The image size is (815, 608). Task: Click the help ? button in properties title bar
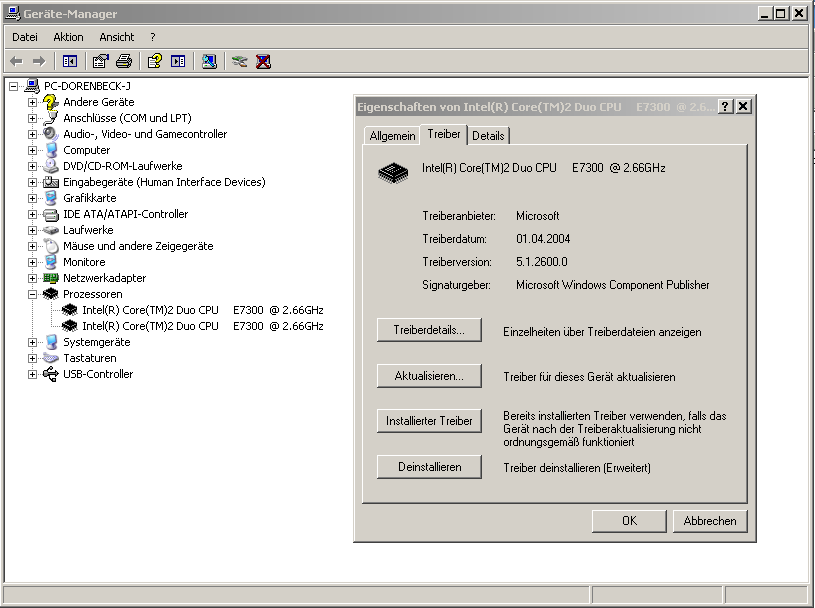coord(725,107)
